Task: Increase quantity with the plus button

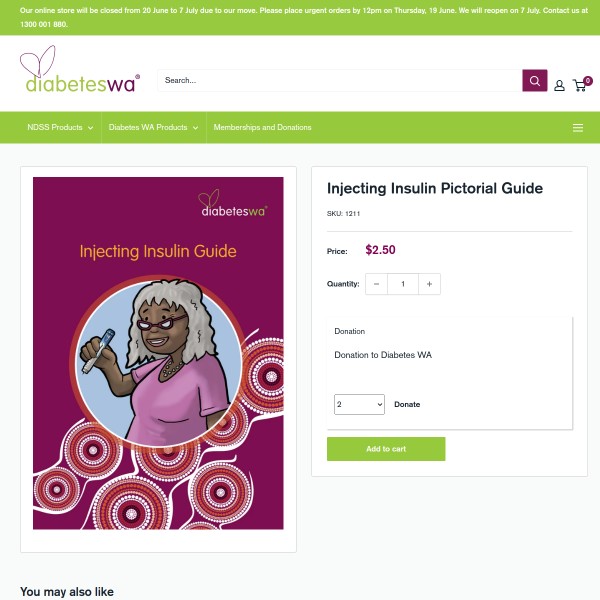Action: 429,284
